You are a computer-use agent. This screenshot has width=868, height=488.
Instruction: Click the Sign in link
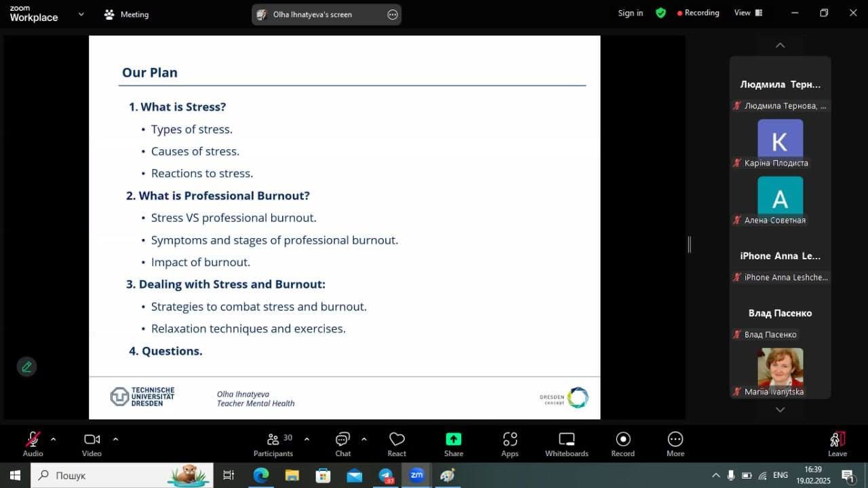pyautogui.click(x=631, y=13)
